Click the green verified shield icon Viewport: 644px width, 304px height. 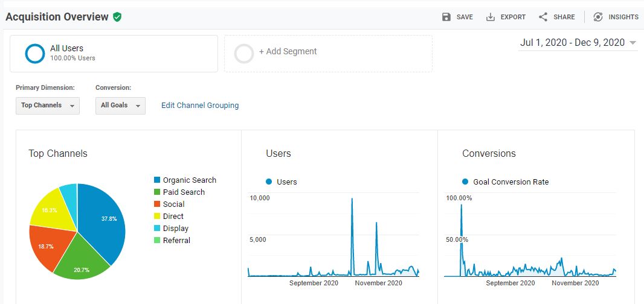pos(117,17)
